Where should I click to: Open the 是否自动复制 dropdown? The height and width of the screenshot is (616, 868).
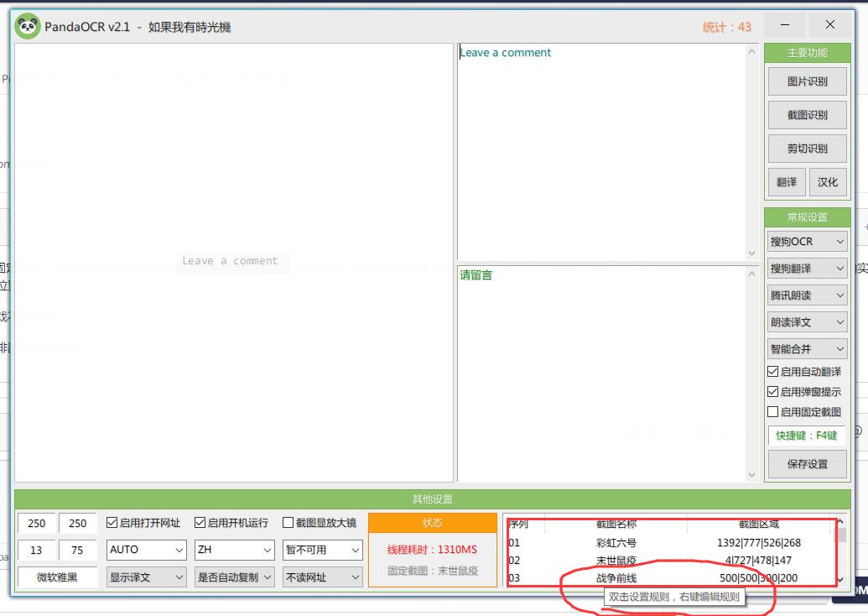click(234, 577)
